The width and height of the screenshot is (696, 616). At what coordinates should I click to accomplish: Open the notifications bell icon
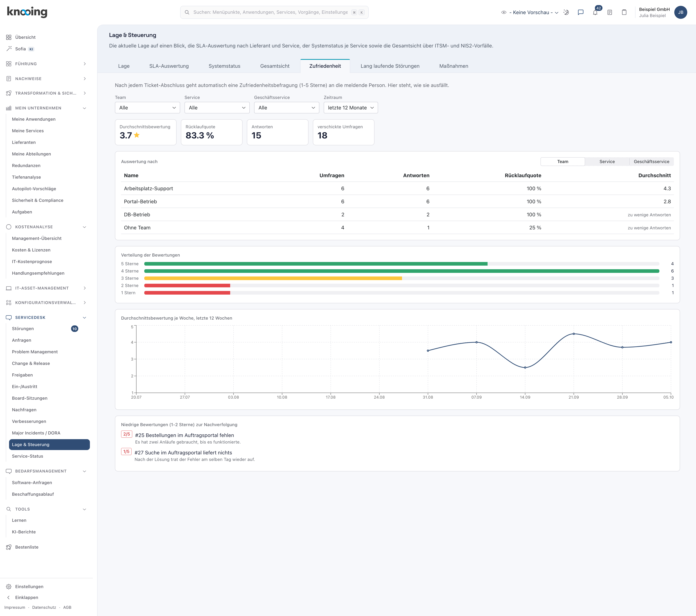coord(595,12)
